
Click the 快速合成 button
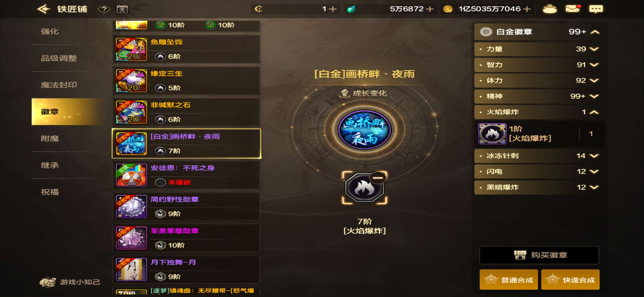click(570, 280)
